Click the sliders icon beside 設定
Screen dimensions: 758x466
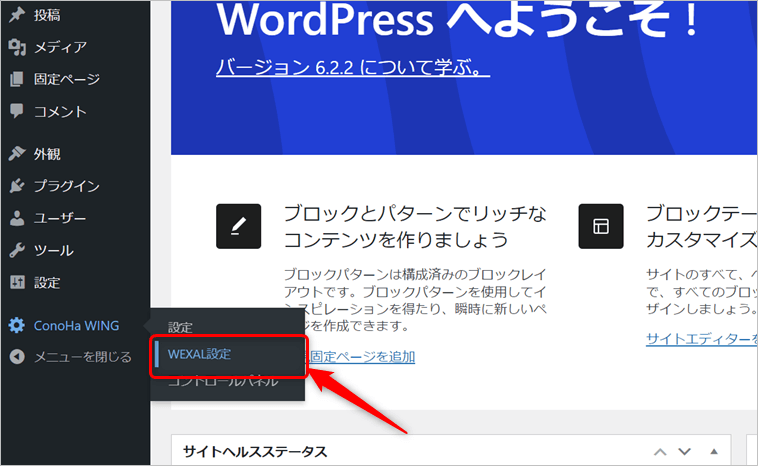tap(16, 282)
